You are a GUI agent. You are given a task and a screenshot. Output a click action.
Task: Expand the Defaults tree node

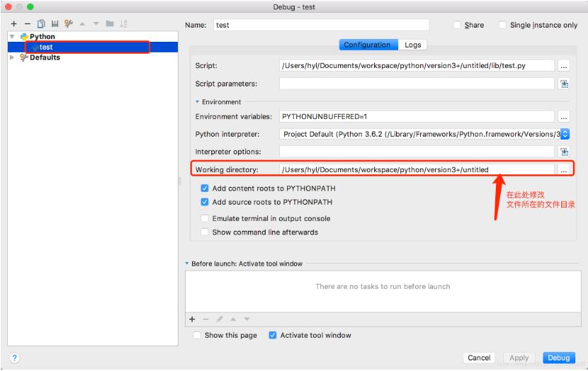click(x=12, y=57)
